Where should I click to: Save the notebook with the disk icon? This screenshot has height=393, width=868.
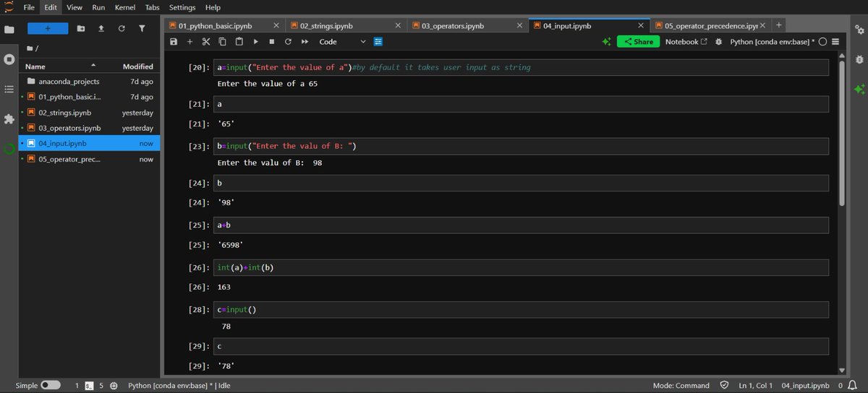(x=174, y=42)
